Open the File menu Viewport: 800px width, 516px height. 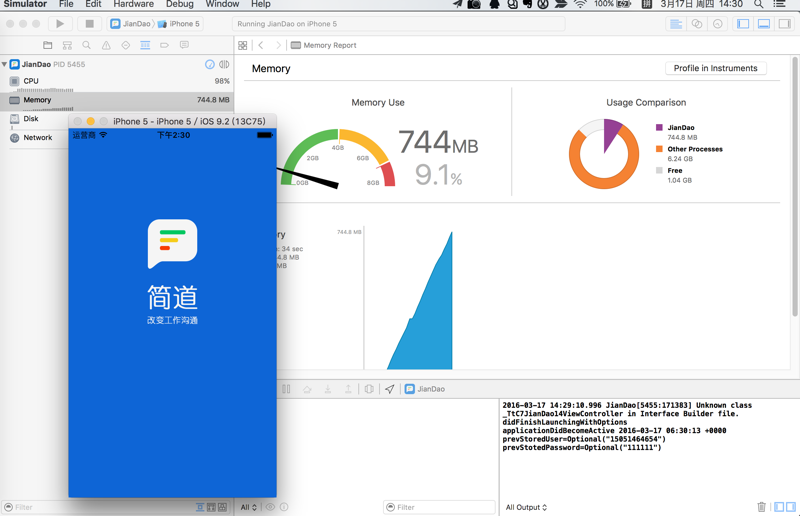pos(66,4)
